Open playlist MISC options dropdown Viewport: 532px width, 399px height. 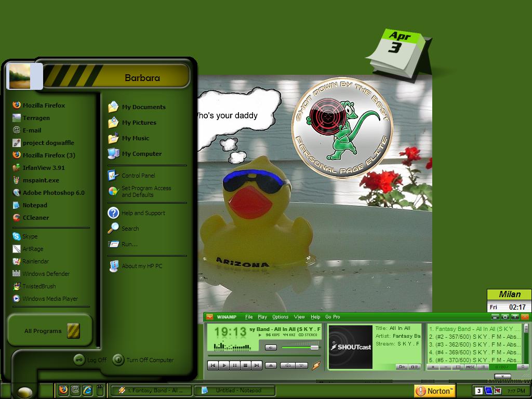470,367
